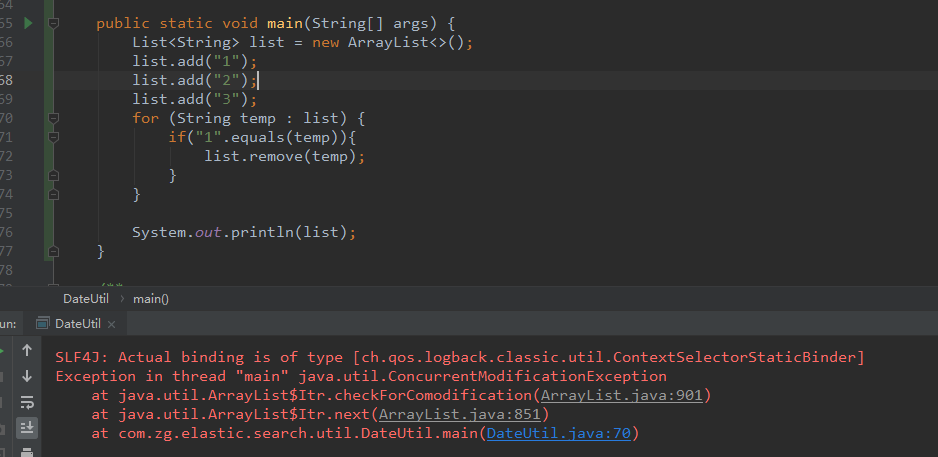Toggle soft-wrap in the console
938x457 pixels.
[x=27, y=403]
